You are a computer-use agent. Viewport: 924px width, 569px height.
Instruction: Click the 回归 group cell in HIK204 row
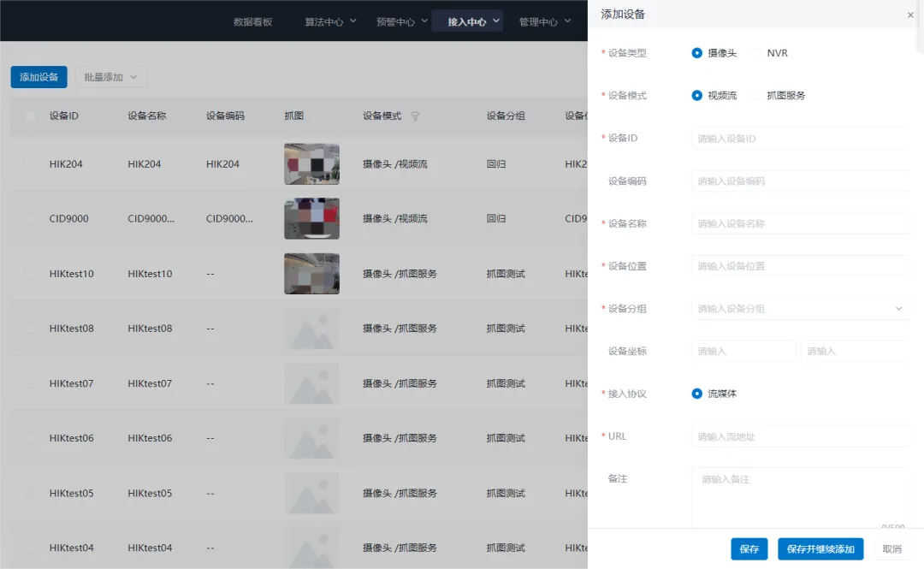coord(496,164)
